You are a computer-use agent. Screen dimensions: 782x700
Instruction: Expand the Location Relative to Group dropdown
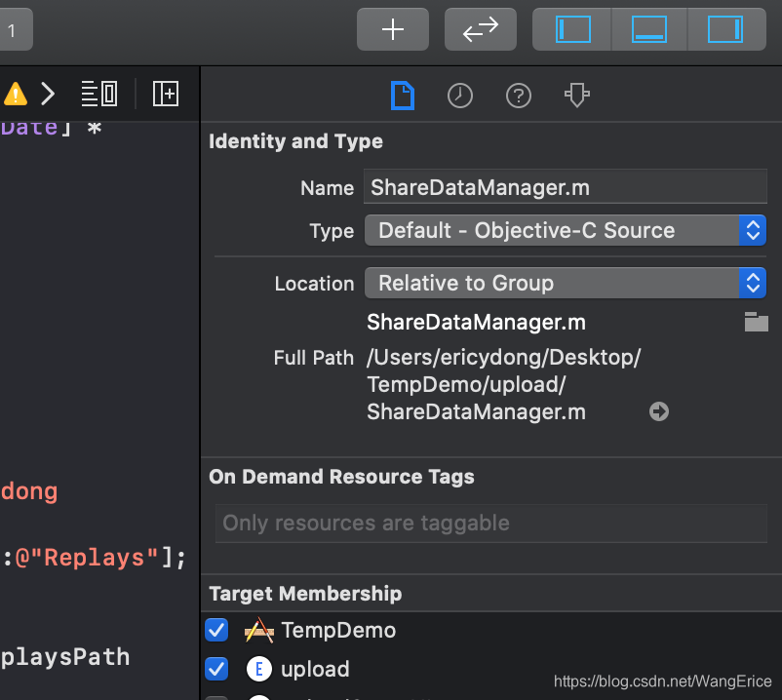click(565, 284)
